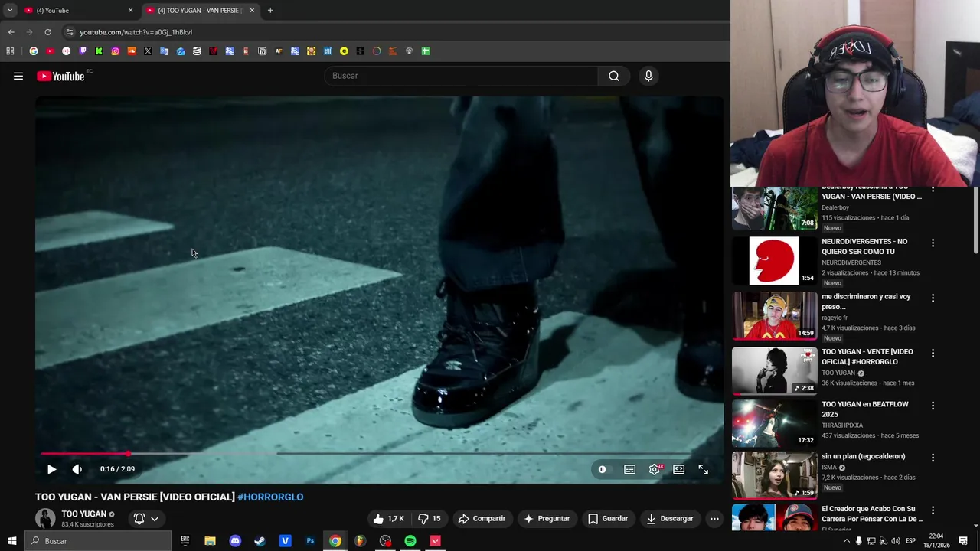Click the page vertical scrollbar

pos(975,220)
